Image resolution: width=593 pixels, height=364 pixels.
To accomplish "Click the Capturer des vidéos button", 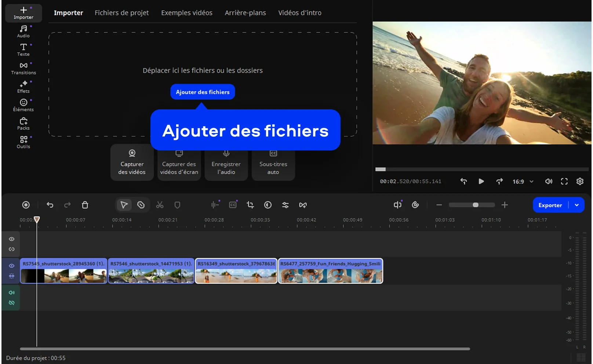I will [132, 163].
